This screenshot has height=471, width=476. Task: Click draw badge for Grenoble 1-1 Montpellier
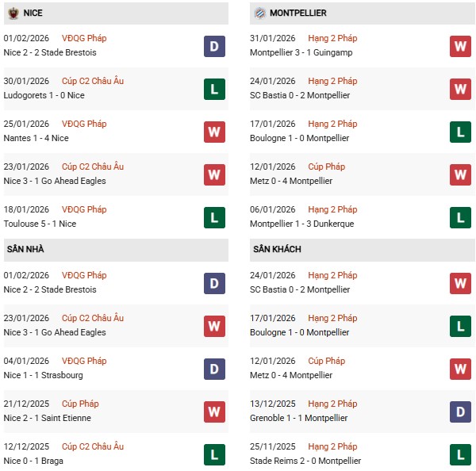[x=460, y=412]
